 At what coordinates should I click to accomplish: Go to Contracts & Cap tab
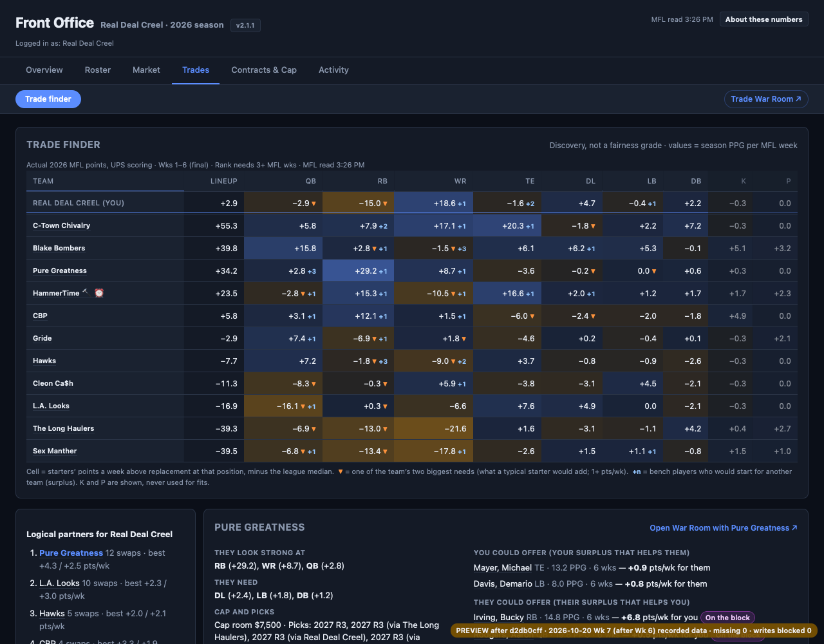(x=264, y=70)
